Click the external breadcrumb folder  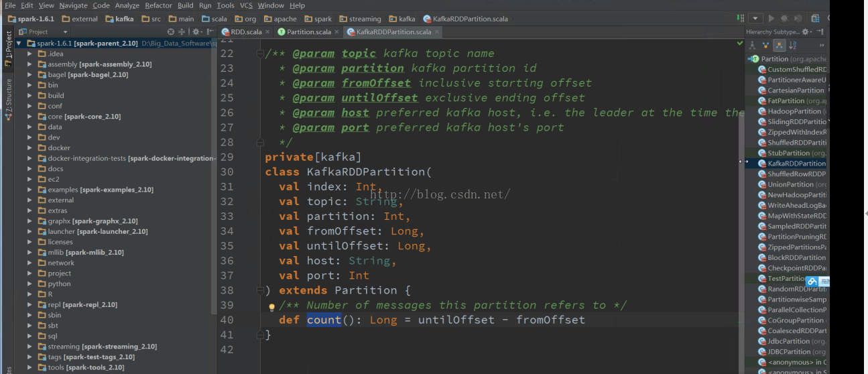(79, 19)
